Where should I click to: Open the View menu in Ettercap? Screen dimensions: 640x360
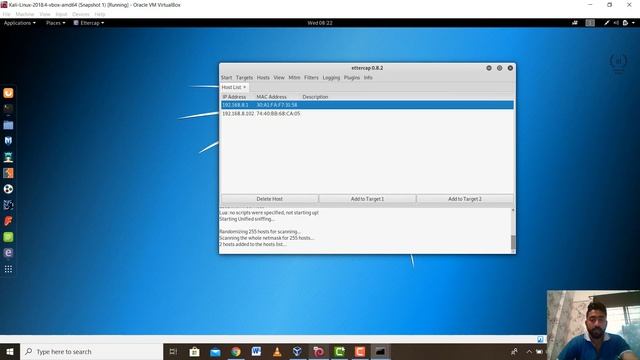click(x=279, y=78)
